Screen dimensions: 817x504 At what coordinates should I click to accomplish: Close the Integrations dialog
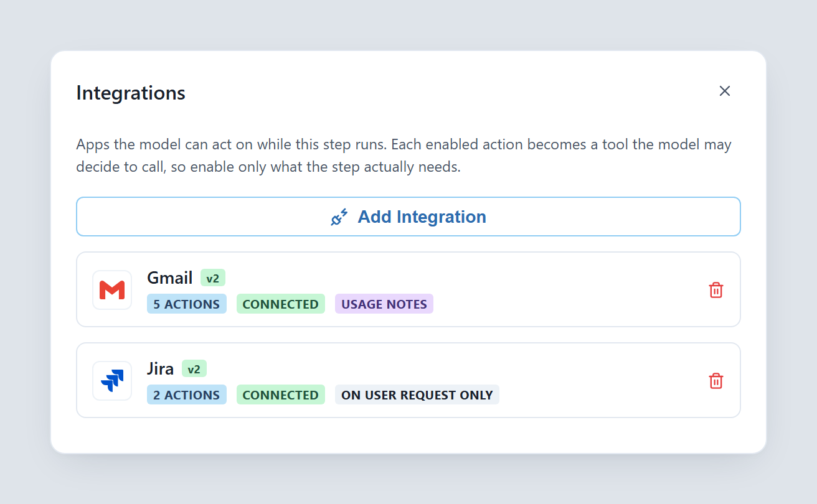point(724,91)
